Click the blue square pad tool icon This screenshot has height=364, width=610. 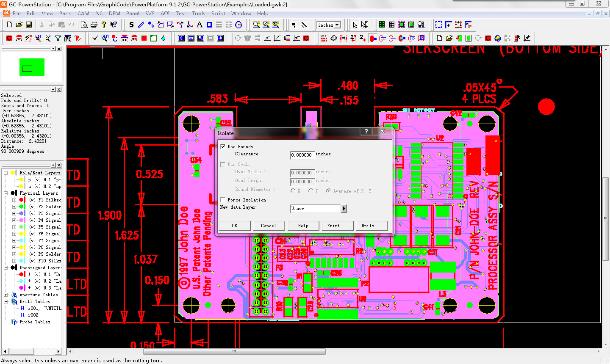[209, 25]
